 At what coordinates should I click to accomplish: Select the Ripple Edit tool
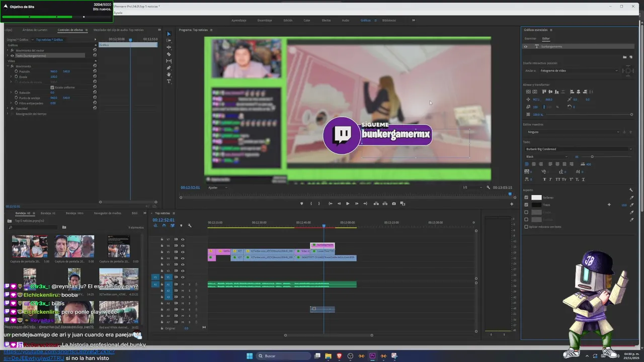click(x=169, y=47)
